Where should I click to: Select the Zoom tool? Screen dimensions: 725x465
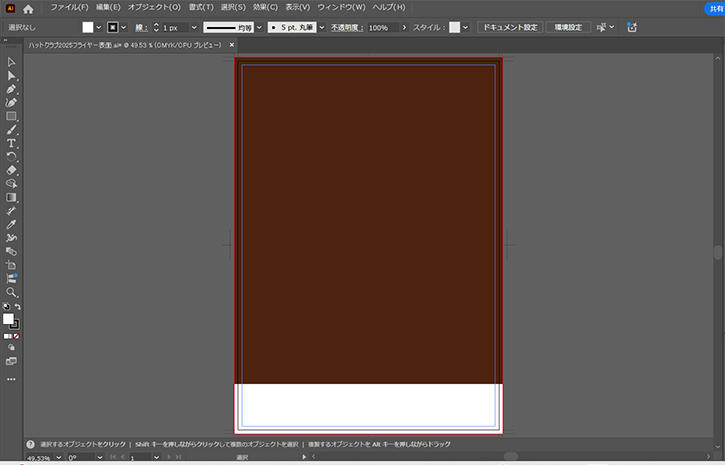(12, 292)
